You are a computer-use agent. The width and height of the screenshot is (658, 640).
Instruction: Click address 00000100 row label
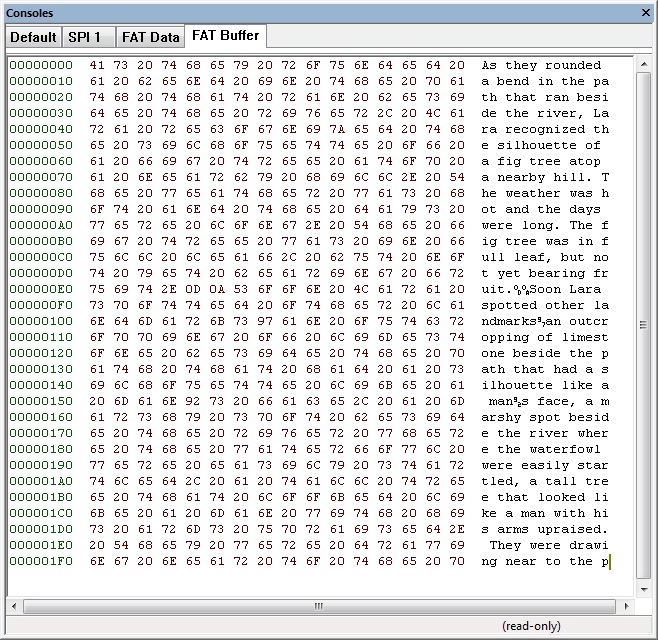click(x=41, y=321)
